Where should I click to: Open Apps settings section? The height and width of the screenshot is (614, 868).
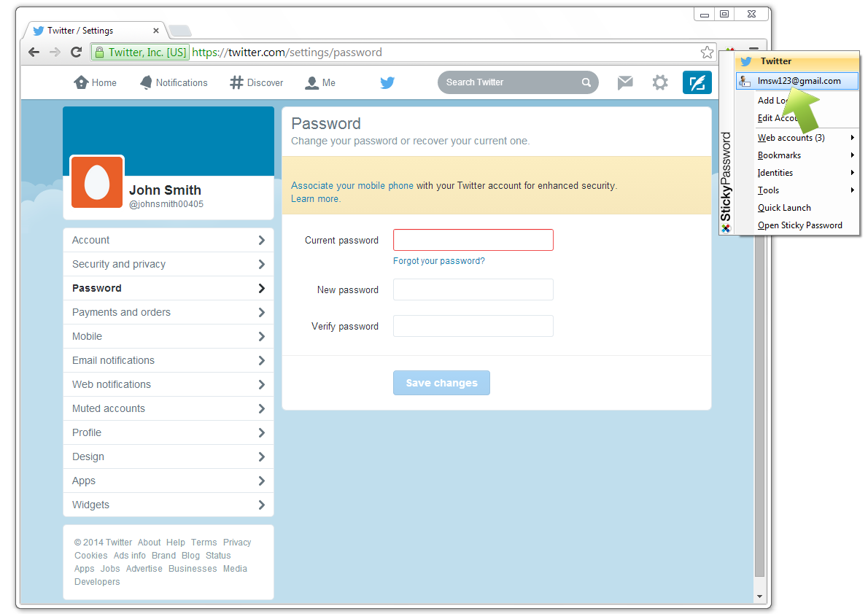click(x=168, y=481)
